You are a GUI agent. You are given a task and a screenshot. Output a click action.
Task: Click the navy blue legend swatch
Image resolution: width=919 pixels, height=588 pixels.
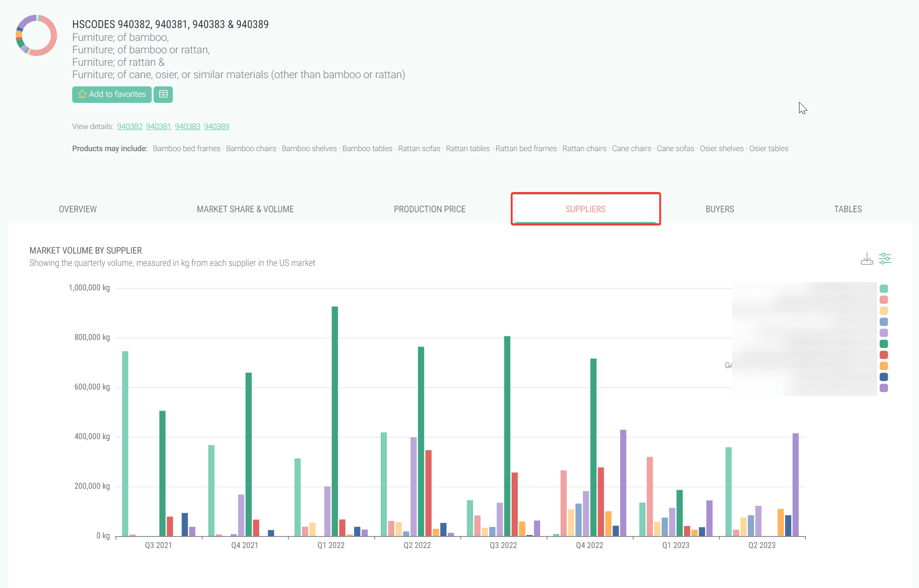(x=884, y=377)
